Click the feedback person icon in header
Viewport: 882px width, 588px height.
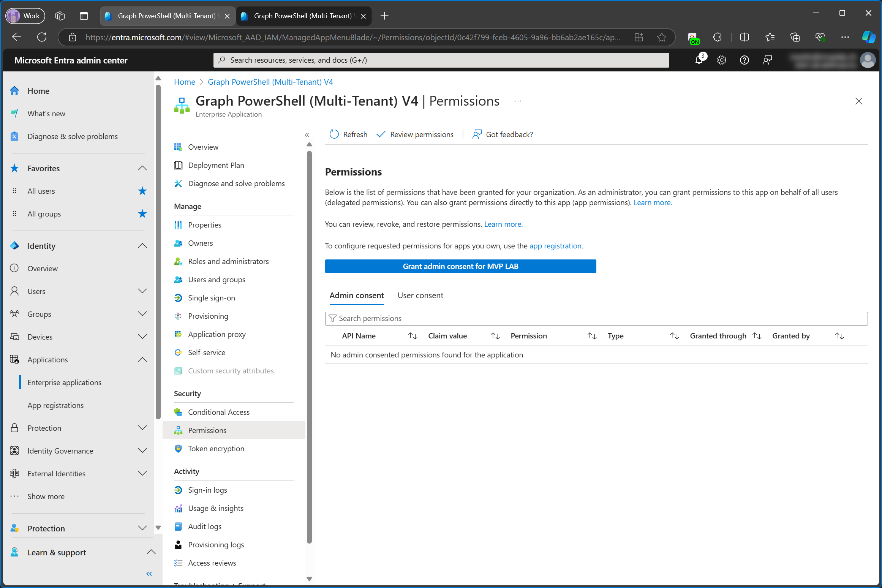pos(767,60)
